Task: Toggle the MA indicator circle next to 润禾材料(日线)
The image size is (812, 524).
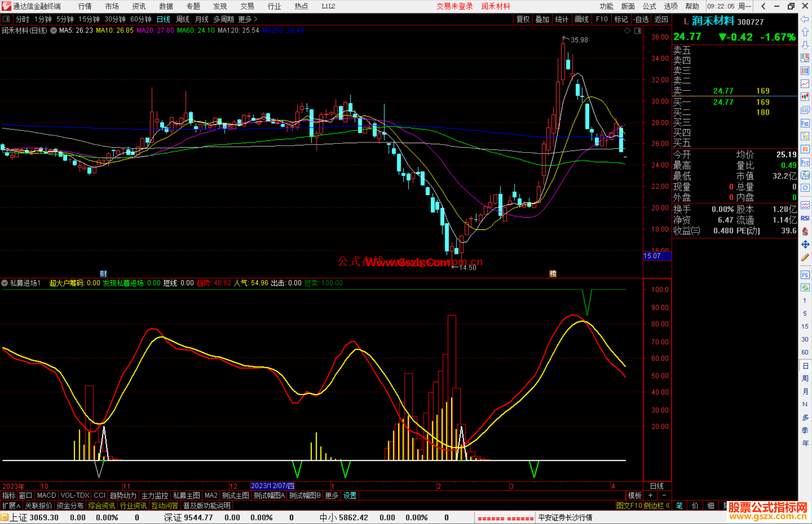Action: coord(54,30)
